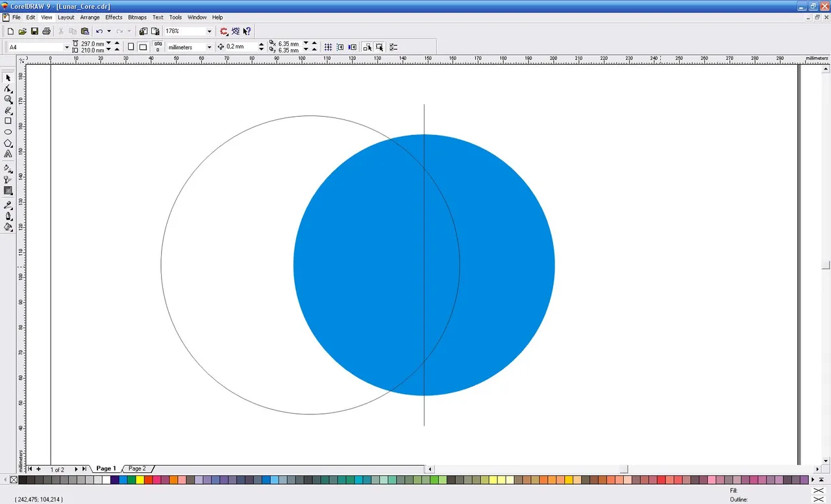Toggle draw complex objects when moving
The image size is (831, 504).
[367, 47]
